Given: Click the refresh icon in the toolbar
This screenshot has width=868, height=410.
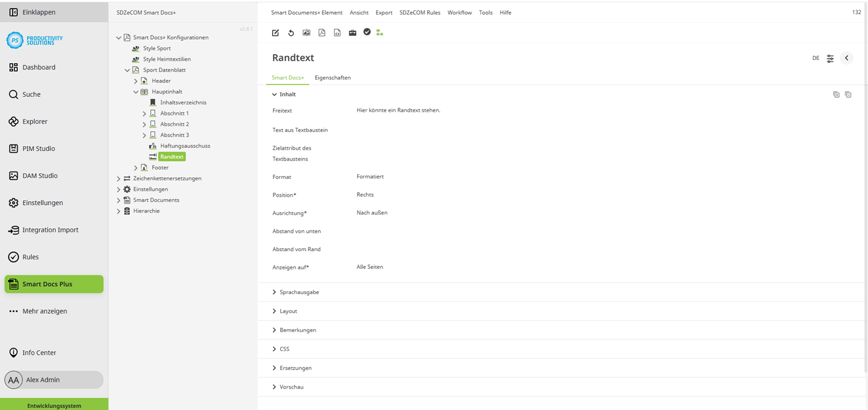Looking at the screenshot, I should 291,33.
